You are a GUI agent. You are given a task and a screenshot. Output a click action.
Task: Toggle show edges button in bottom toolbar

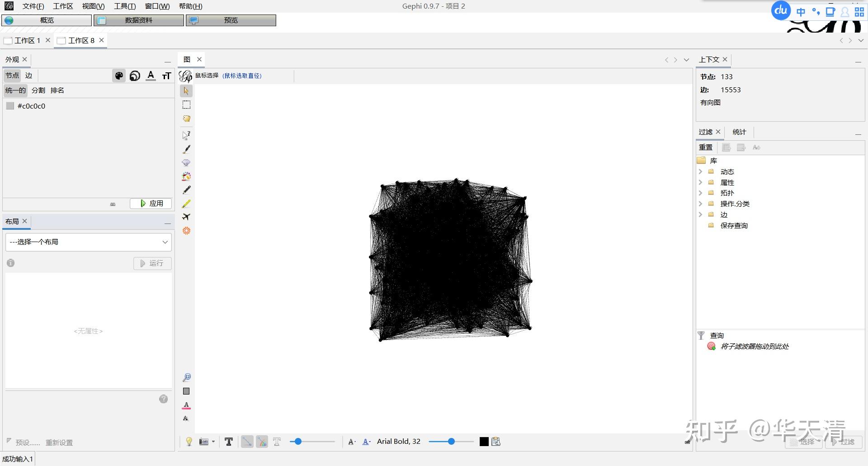[x=247, y=442]
